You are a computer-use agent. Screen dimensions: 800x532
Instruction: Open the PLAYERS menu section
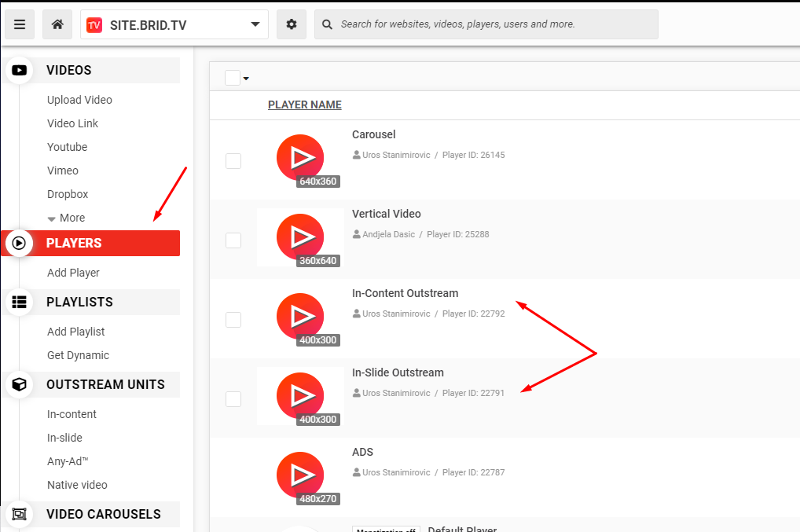click(74, 244)
